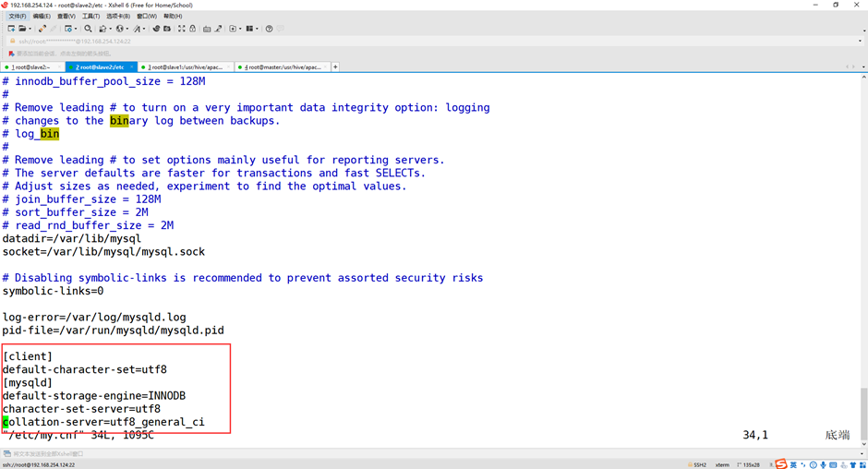Click the Sogou 'S' input method icon
The image size is (868, 469).
click(x=781, y=464)
